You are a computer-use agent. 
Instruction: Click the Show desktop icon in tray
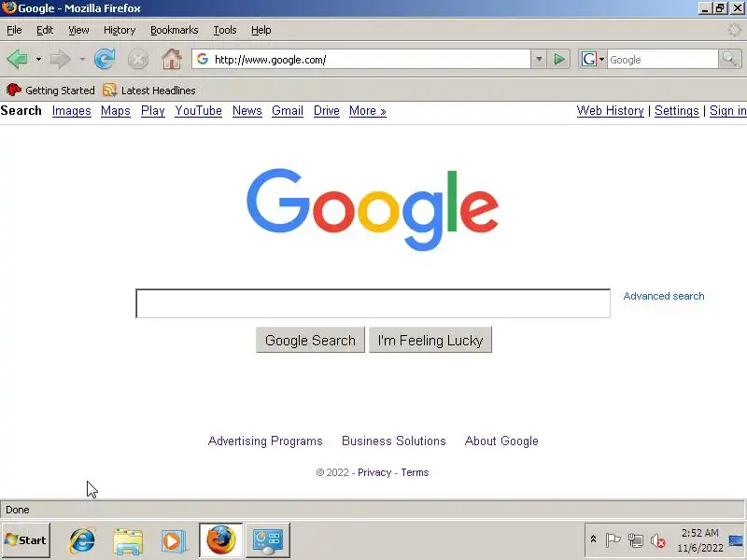(736, 540)
